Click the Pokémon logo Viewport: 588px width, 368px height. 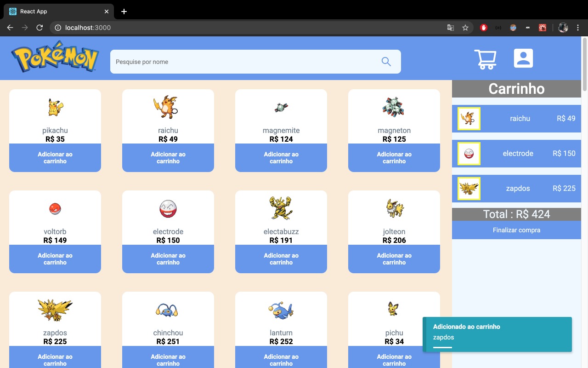coord(55,57)
